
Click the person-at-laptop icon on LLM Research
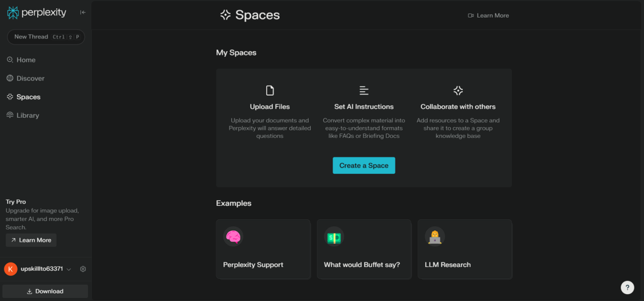(x=435, y=237)
